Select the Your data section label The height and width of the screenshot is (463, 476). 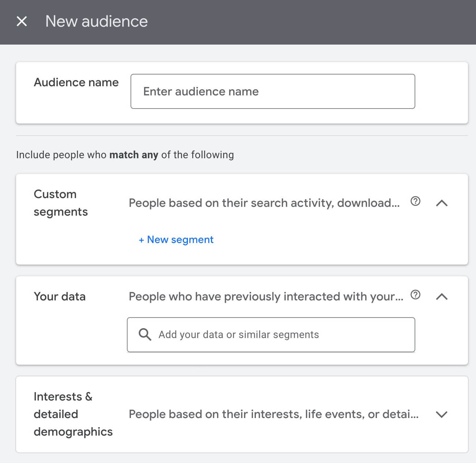(60, 296)
